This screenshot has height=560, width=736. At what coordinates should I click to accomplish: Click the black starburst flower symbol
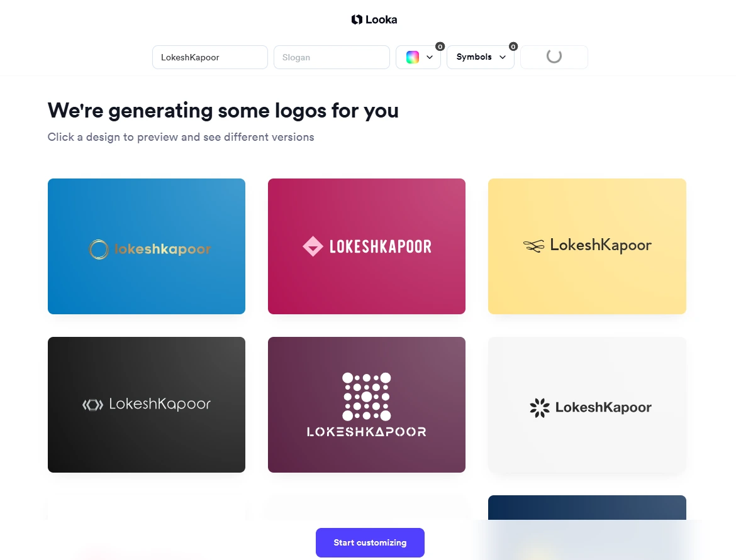(x=540, y=407)
